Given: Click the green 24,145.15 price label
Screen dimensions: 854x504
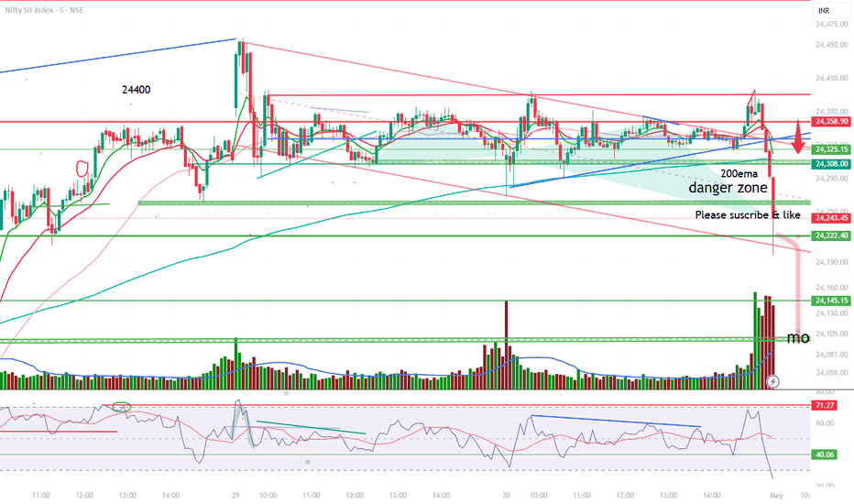Looking at the screenshot, I should coord(831,301).
